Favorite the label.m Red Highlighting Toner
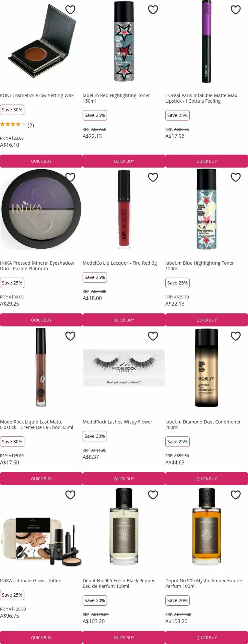 click(x=153, y=10)
